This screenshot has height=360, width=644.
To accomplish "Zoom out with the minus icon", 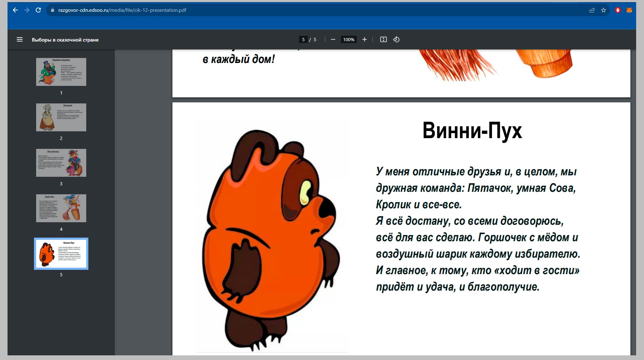I will [333, 39].
